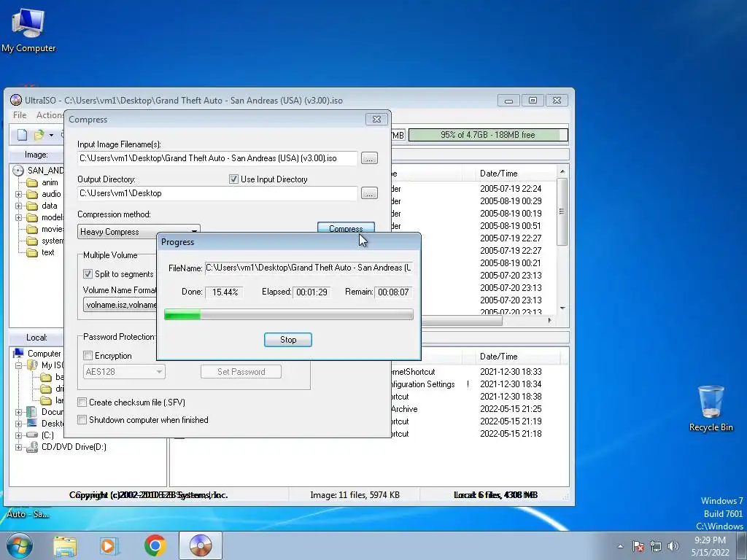The width and height of the screenshot is (747, 560).
Task: Expand the audio folder node
Action: coord(18,194)
